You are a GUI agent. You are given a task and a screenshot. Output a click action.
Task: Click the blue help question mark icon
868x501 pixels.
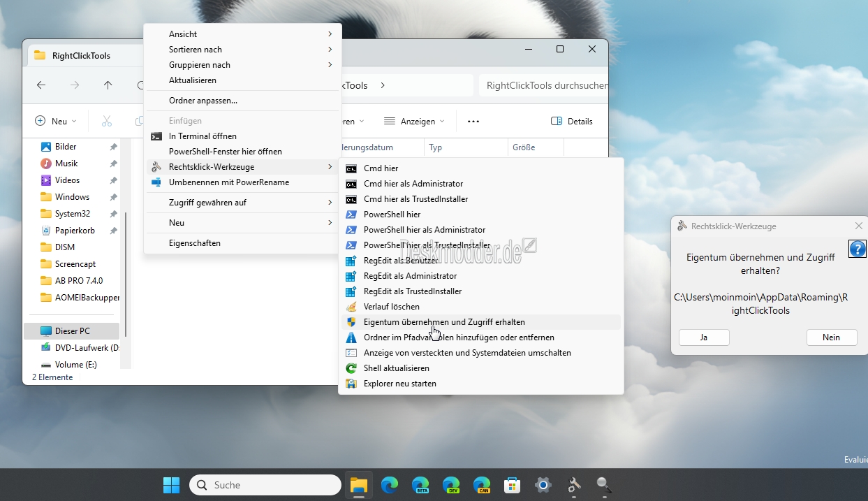tap(858, 249)
